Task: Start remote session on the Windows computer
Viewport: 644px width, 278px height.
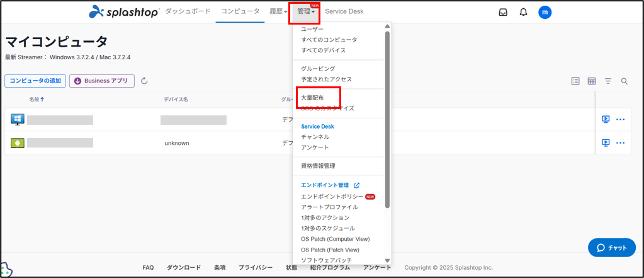Action: coord(605,119)
